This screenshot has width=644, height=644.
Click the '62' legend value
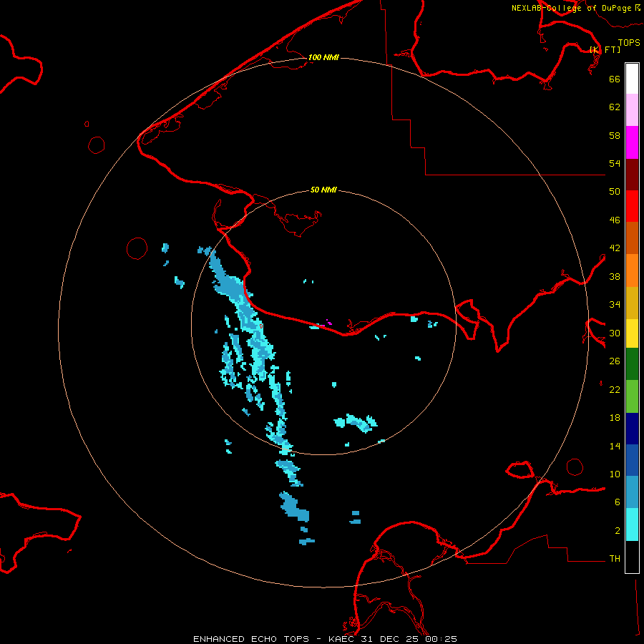(615, 107)
